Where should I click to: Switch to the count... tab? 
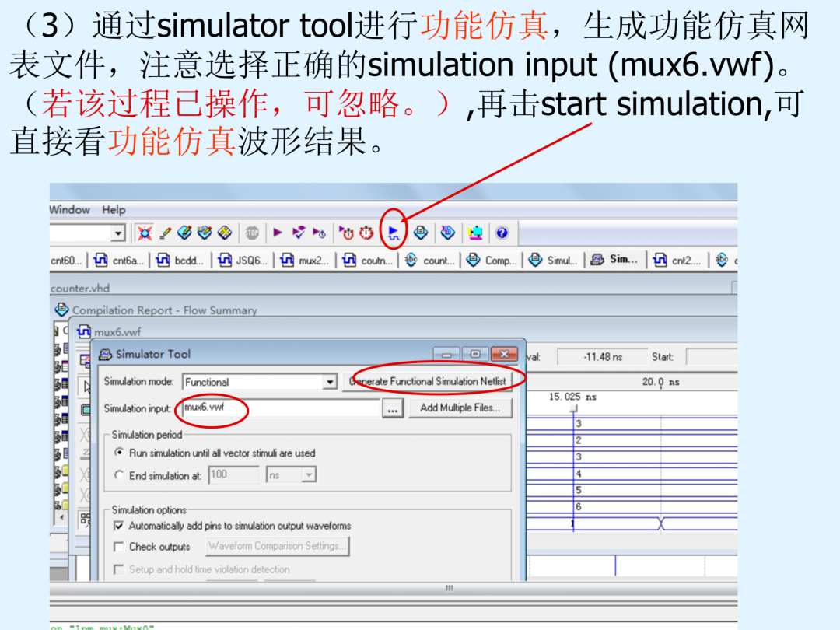429,261
